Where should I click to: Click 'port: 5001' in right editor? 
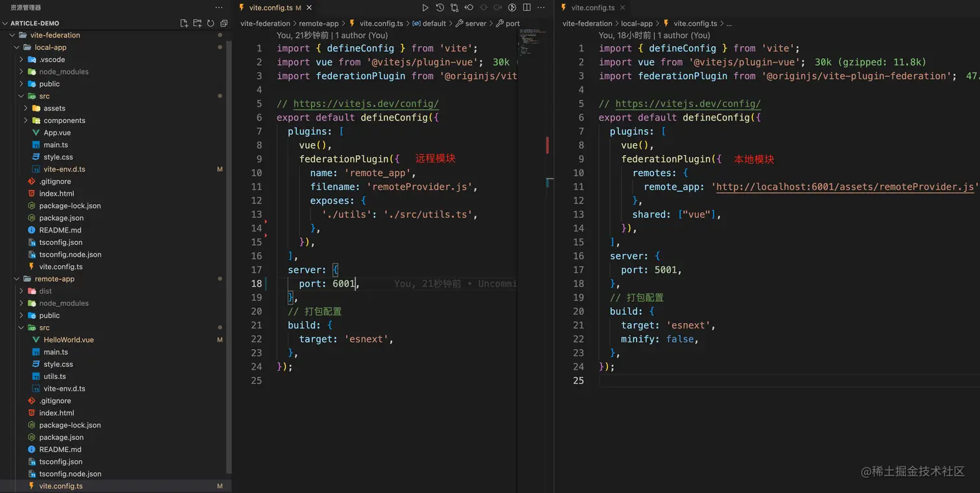point(651,269)
